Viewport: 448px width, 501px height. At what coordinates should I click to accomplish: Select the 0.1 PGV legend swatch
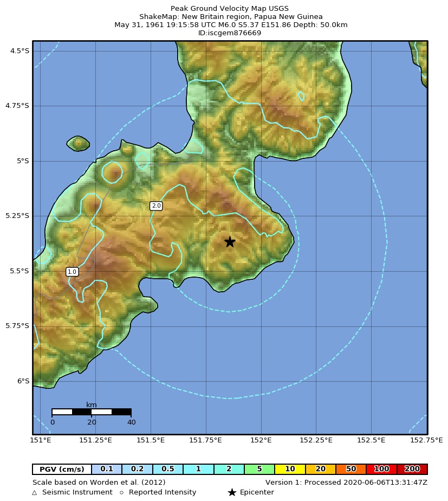tap(107, 469)
